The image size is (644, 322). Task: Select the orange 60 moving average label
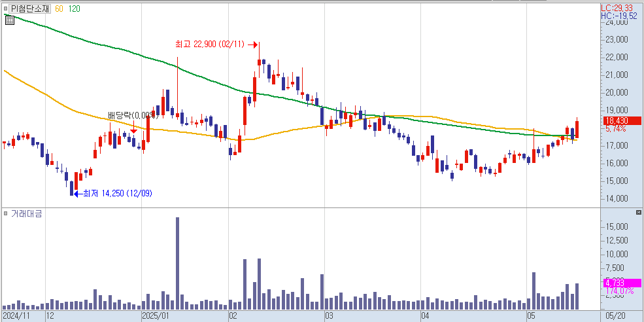click(x=59, y=9)
